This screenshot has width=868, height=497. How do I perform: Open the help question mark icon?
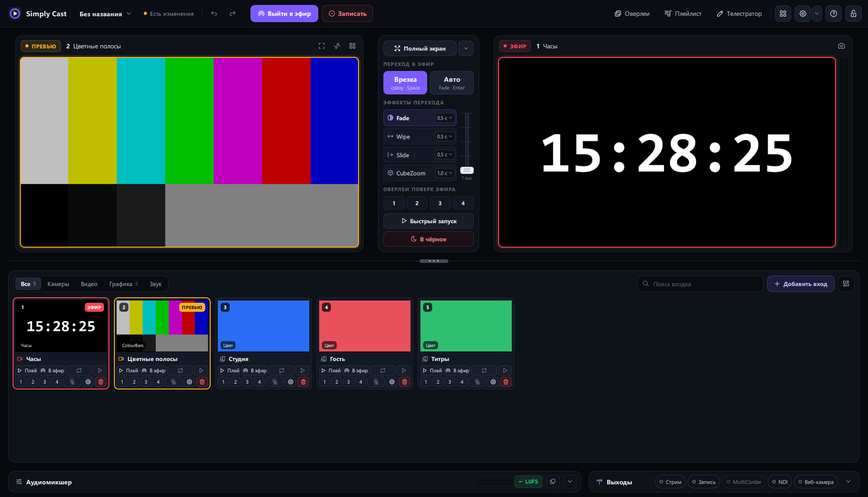tap(834, 14)
